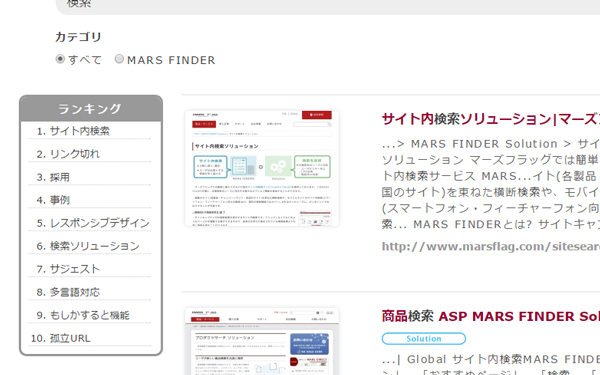Open ranking item 5 レスポンシブデザイン
The height and width of the screenshot is (375, 600).
tap(100, 223)
